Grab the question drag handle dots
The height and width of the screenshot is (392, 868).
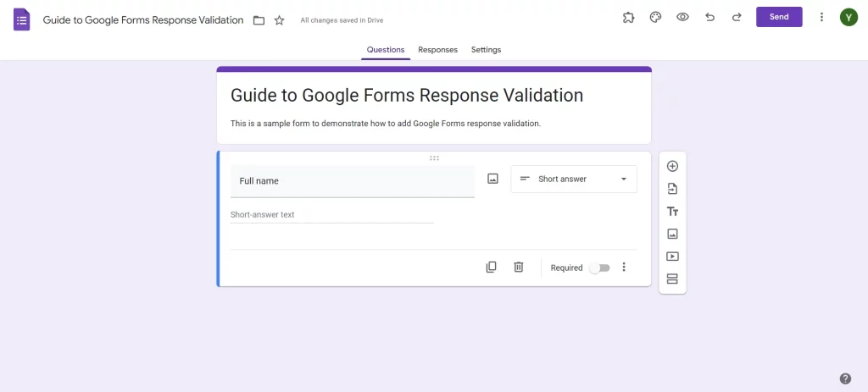(x=434, y=158)
